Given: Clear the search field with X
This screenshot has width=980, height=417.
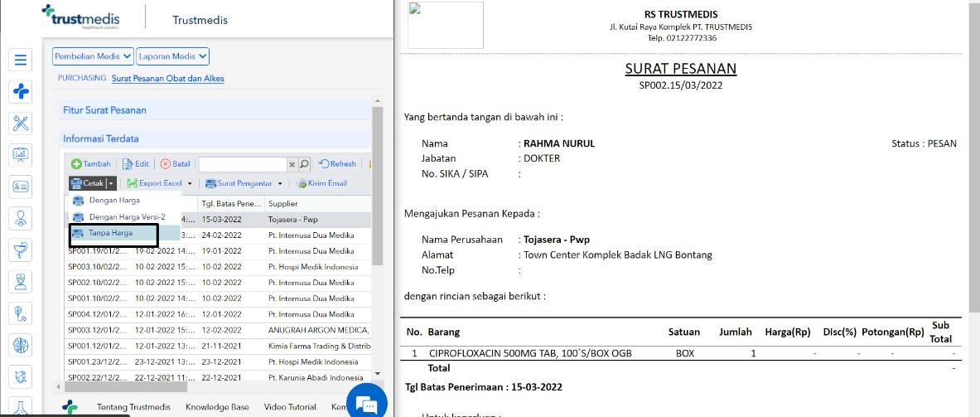Looking at the screenshot, I should (292, 164).
